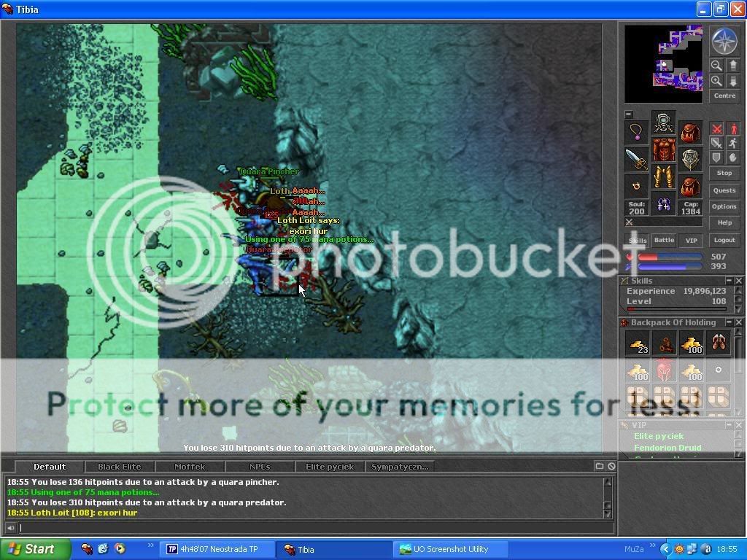747x560 pixels.
Task: Click the boots equipment slot
Action: 664,204
